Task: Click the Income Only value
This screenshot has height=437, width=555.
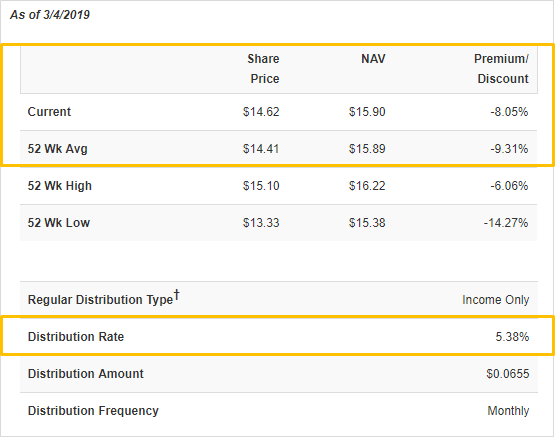Action: click(496, 300)
